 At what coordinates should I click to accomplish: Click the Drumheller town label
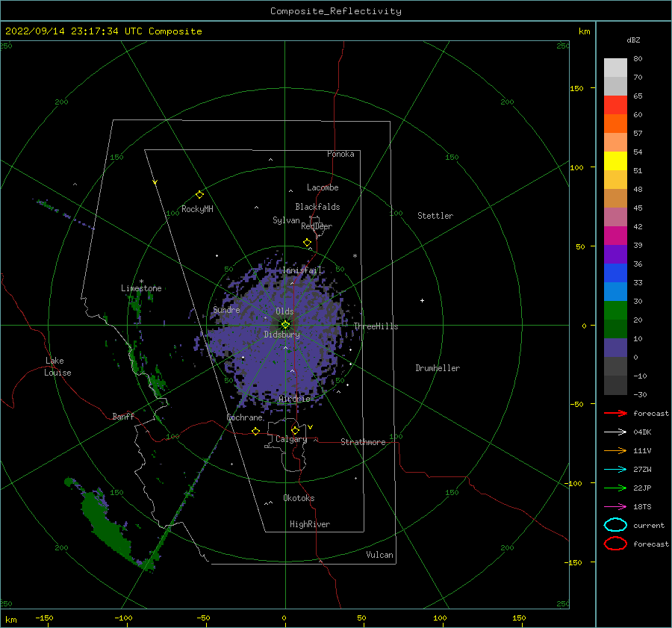coord(438,368)
